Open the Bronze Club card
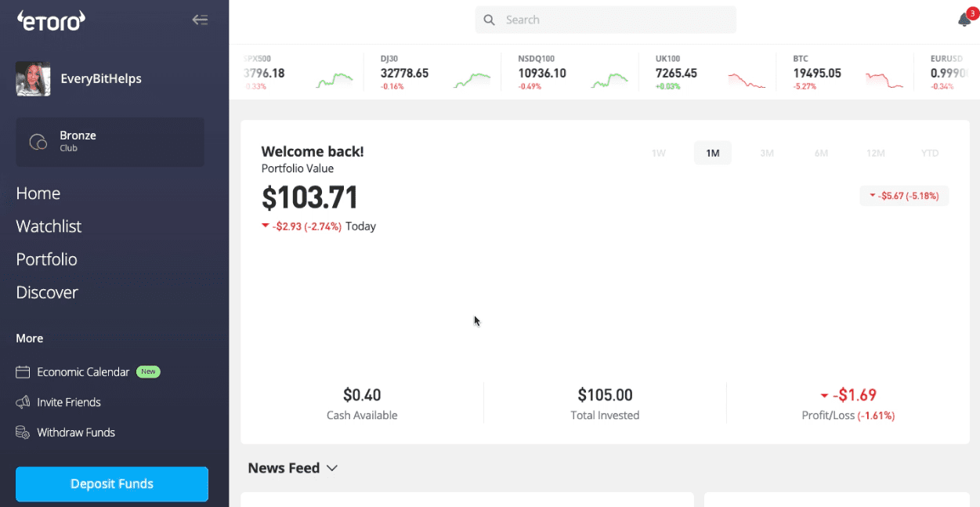 [110, 142]
